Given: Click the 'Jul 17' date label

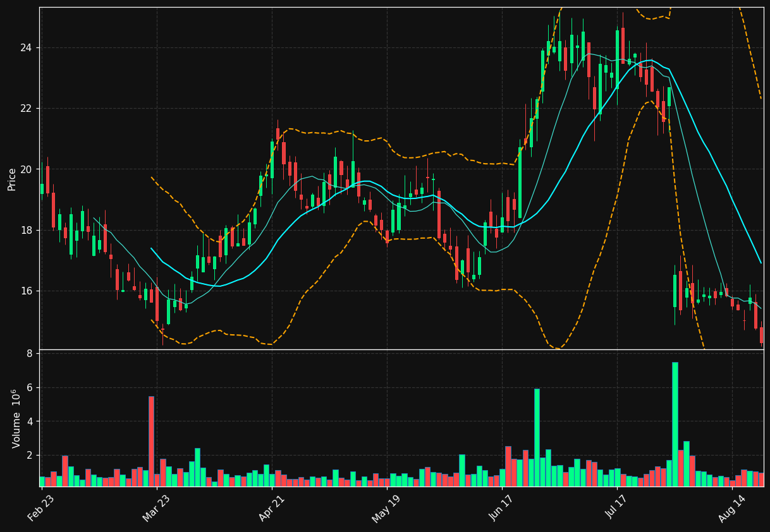Looking at the screenshot, I should 617,508.
